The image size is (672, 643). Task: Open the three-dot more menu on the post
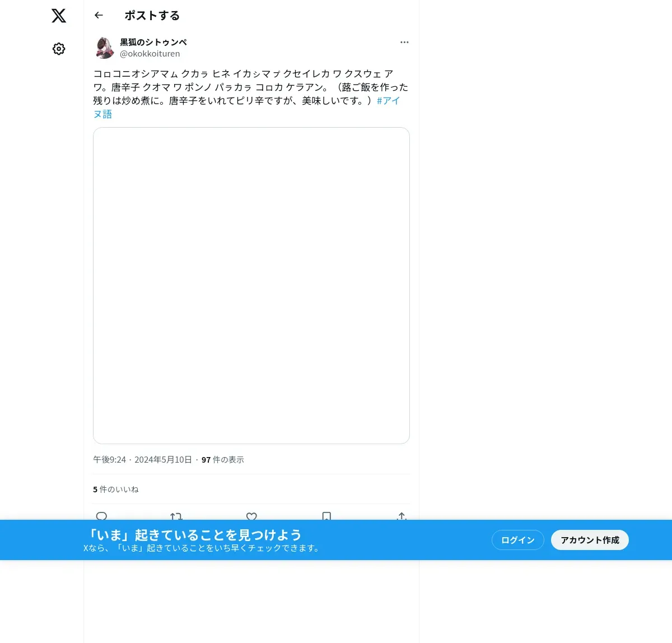click(404, 42)
